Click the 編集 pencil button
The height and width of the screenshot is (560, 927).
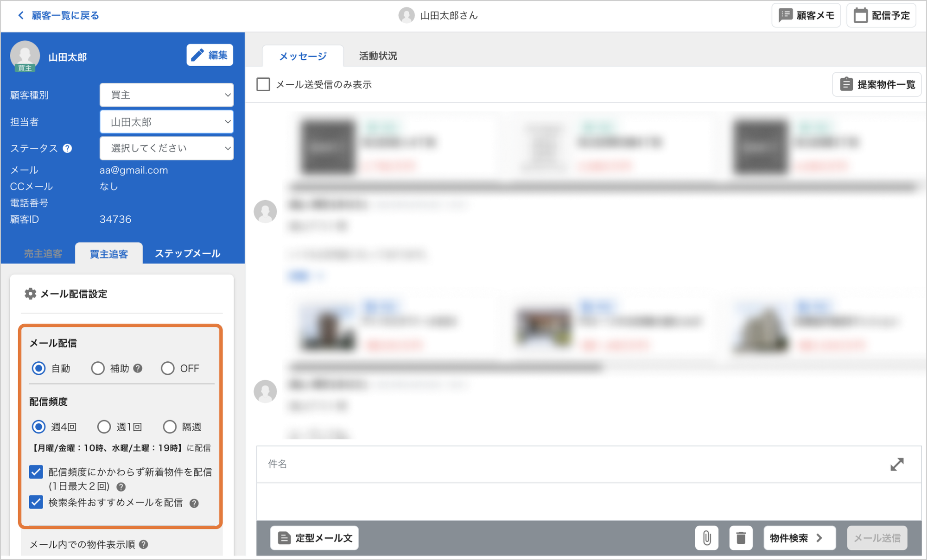210,55
